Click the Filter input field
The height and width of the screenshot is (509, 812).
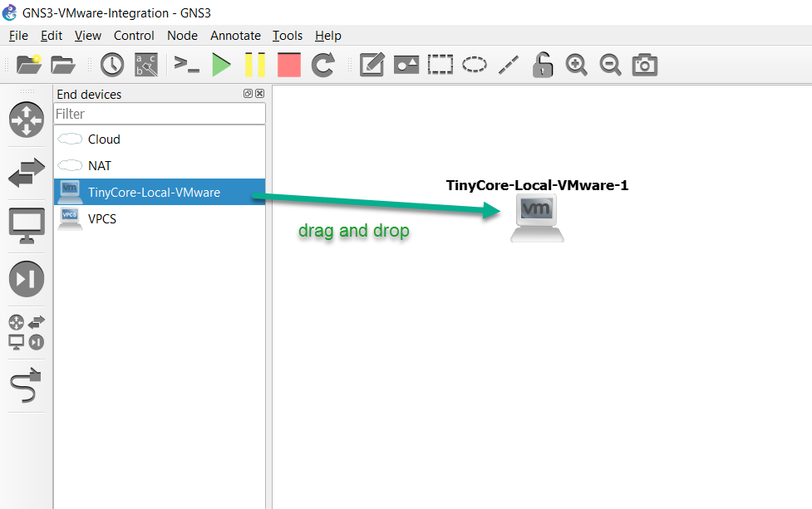[x=160, y=114]
